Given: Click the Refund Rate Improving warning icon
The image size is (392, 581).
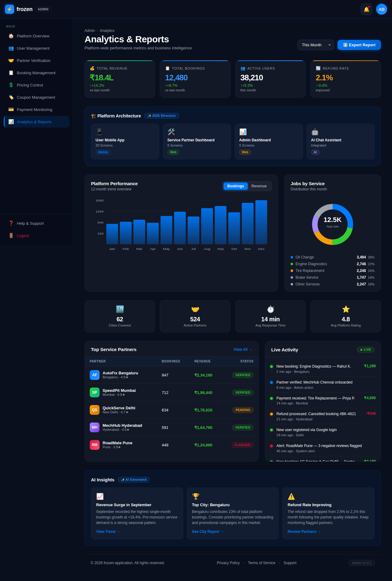Looking at the screenshot, I should [x=291, y=496].
